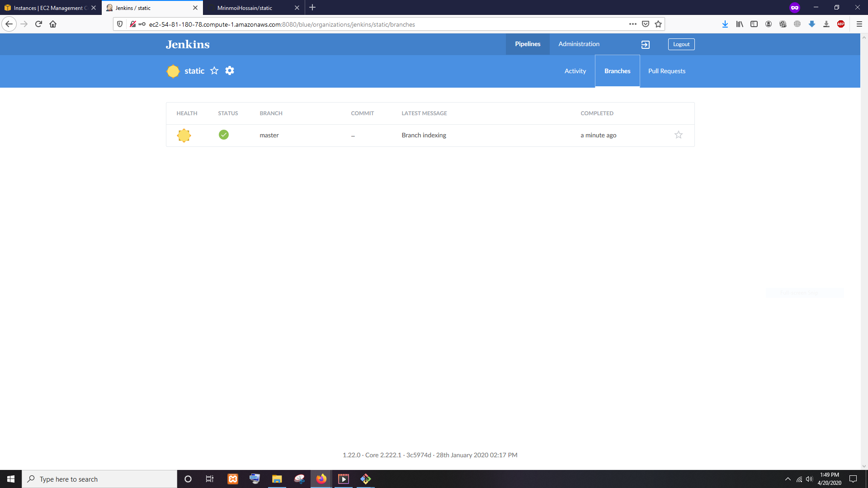Go to classic Jenkins via exit icon

[646, 44]
